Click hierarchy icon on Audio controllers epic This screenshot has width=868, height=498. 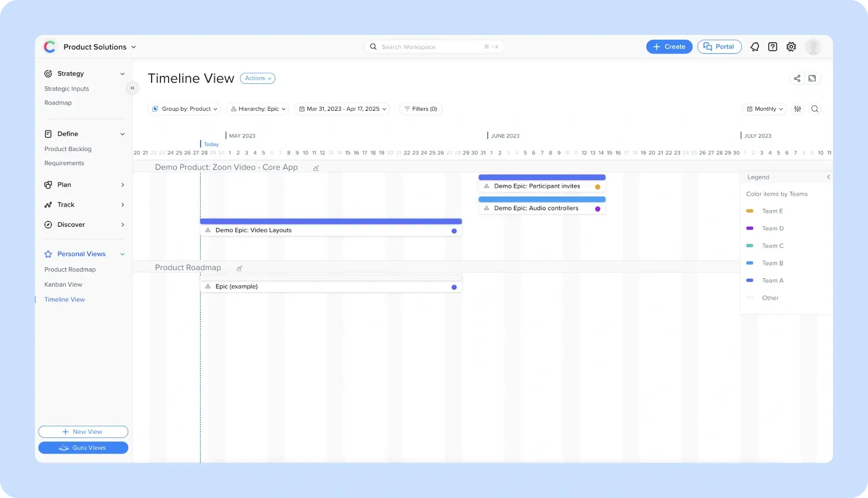coord(487,208)
